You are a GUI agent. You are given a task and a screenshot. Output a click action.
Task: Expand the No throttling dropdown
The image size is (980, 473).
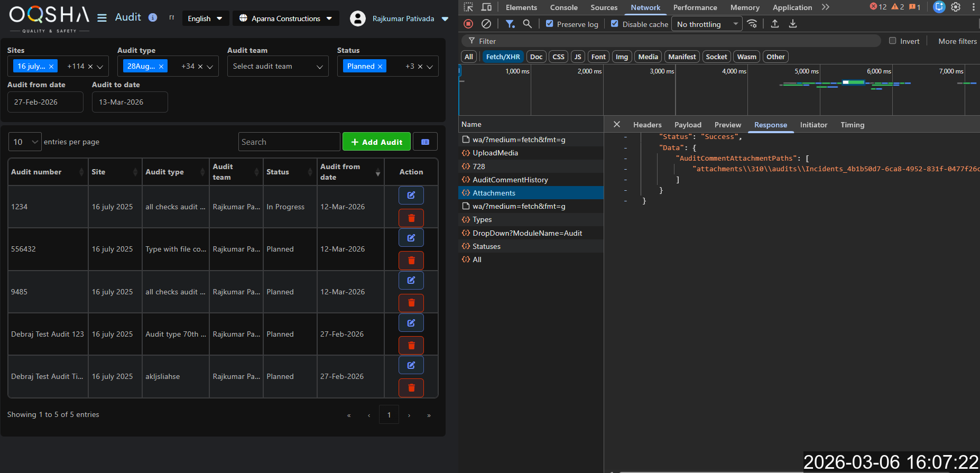(x=706, y=24)
